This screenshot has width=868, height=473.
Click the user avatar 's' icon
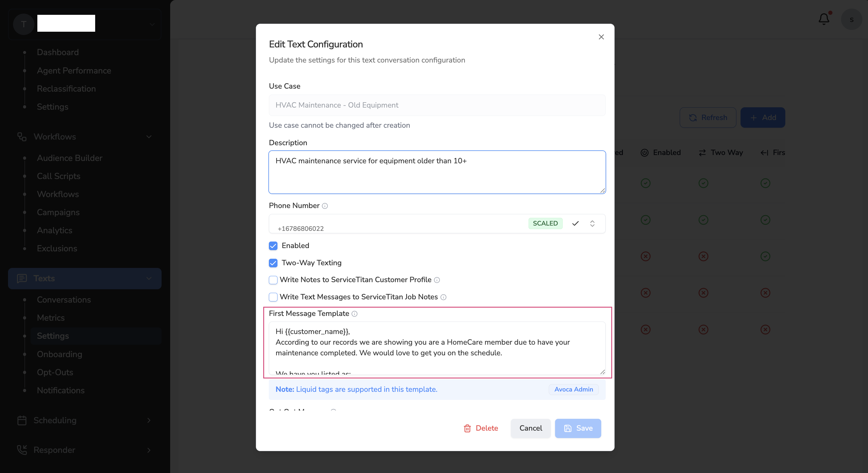pyautogui.click(x=851, y=20)
